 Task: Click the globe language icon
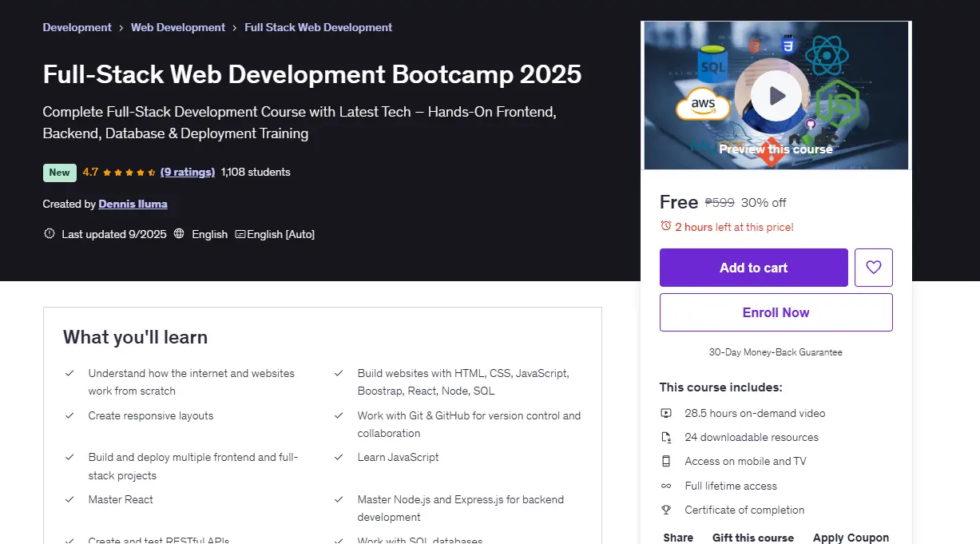(179, 234)
